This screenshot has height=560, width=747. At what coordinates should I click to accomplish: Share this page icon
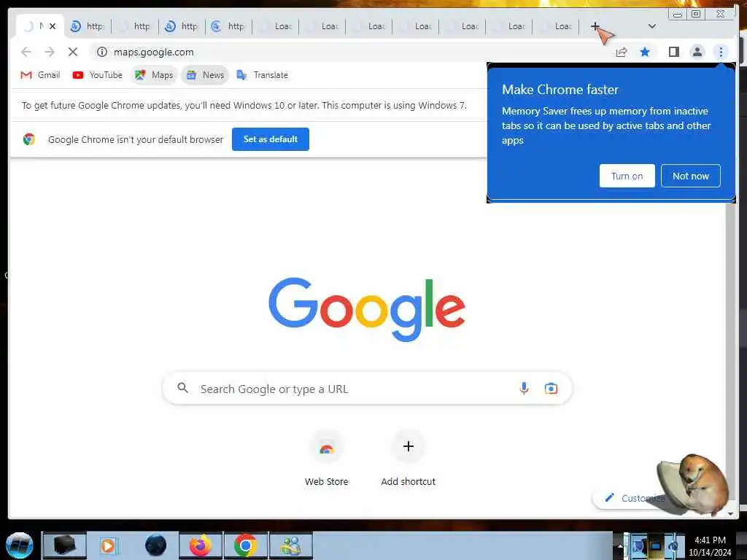[x=622, y=52]
